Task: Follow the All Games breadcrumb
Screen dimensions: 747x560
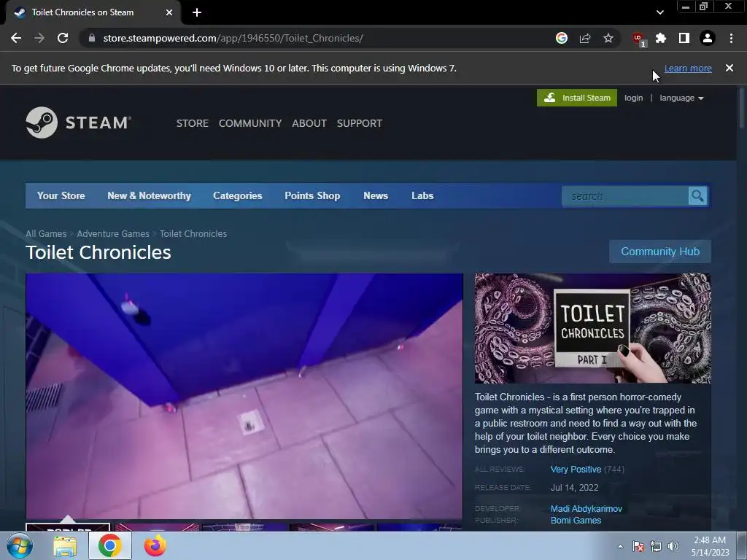Action: (x=46, y=234)
